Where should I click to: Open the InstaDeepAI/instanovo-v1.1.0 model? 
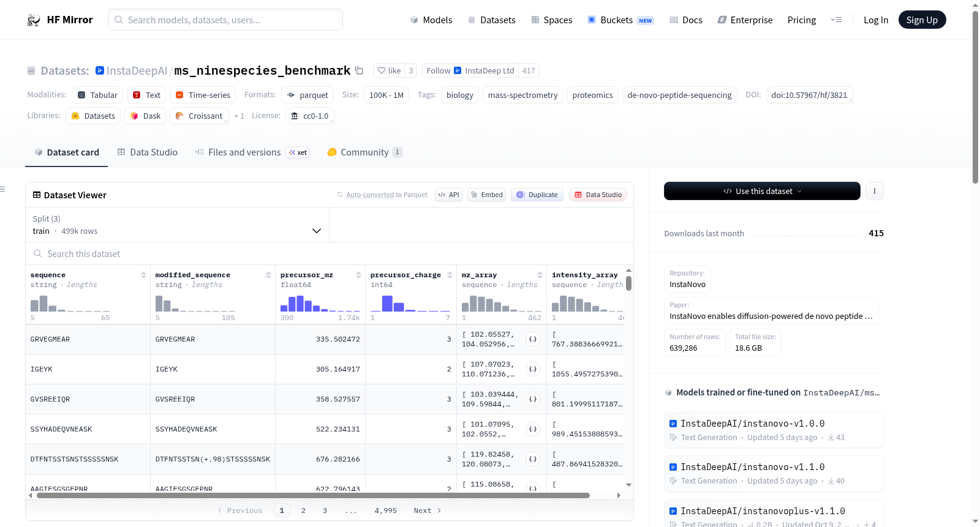[x=774, y=473]
